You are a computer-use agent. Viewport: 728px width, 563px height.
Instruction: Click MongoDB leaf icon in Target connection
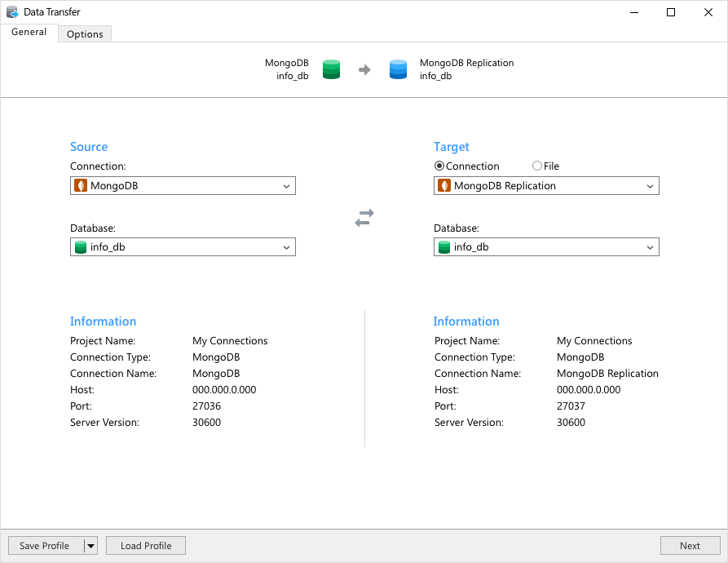(x=444, y=186)
